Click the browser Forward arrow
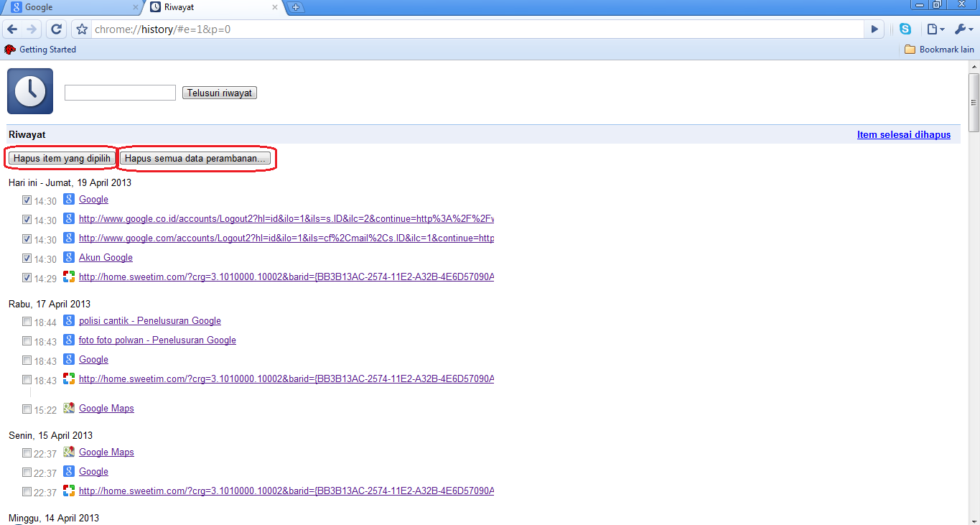The width and height of the screenshot is (980, 525). [x=31, y=29]
